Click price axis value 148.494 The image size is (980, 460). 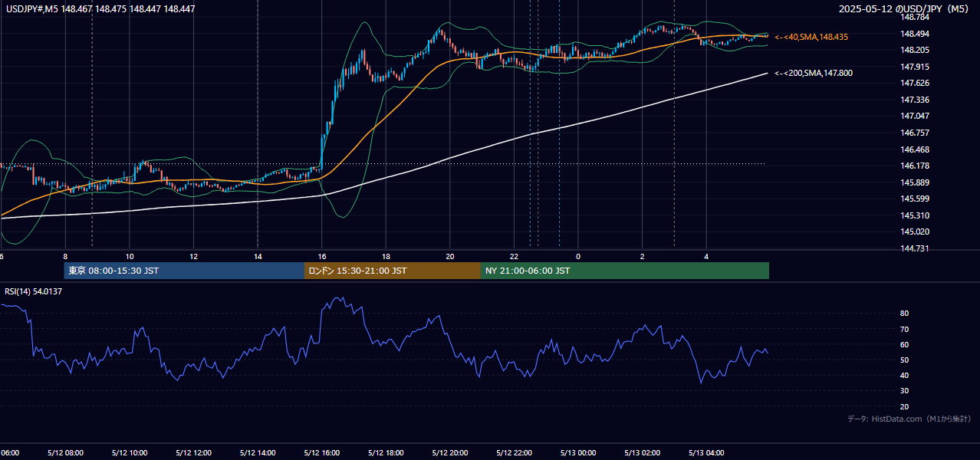(x=915, y=34)
